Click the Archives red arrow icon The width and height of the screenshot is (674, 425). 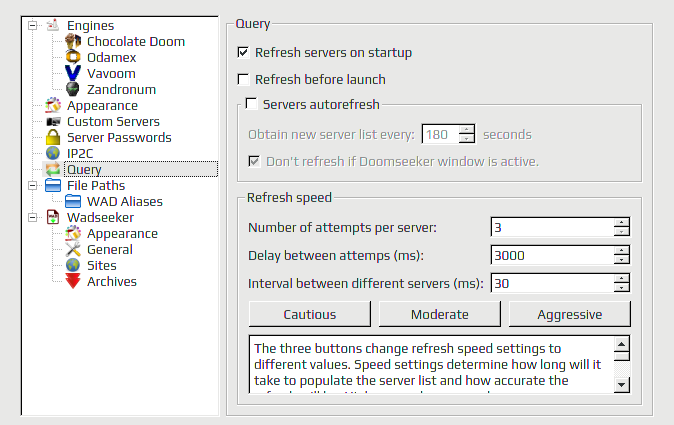[73, 281]
